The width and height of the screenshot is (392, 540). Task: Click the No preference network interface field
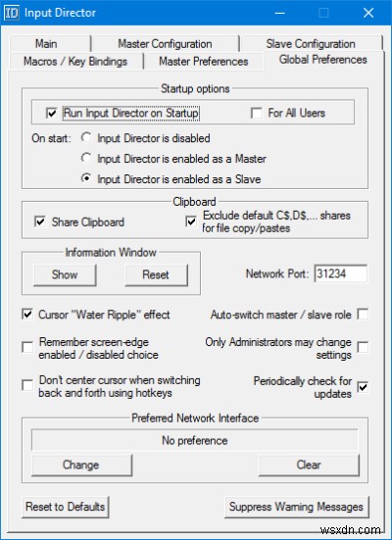[195, 440]
